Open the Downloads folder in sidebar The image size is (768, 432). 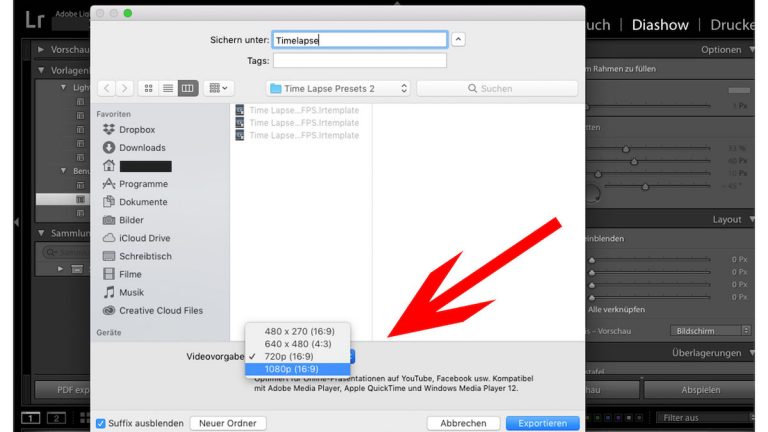coord(141,148)
